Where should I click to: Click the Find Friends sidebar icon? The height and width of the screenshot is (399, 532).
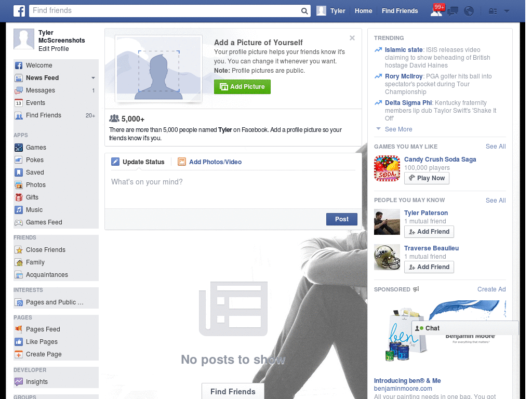click(19, 115)
